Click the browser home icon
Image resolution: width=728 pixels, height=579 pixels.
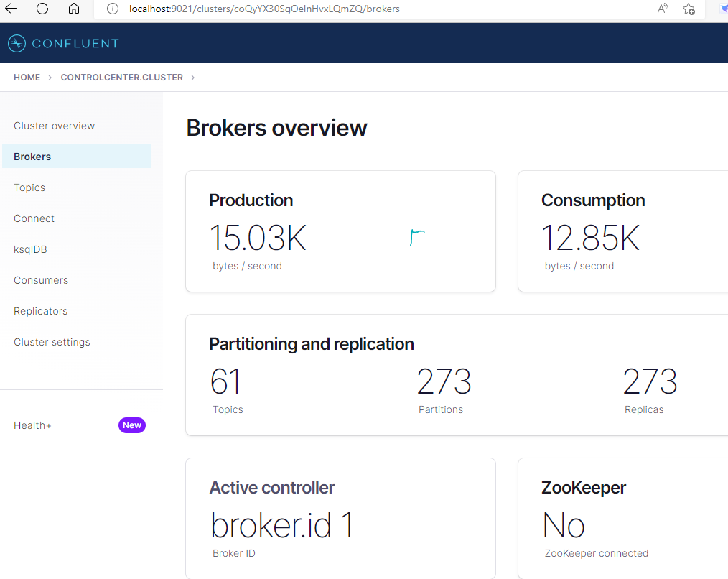(x=74, y=9)
